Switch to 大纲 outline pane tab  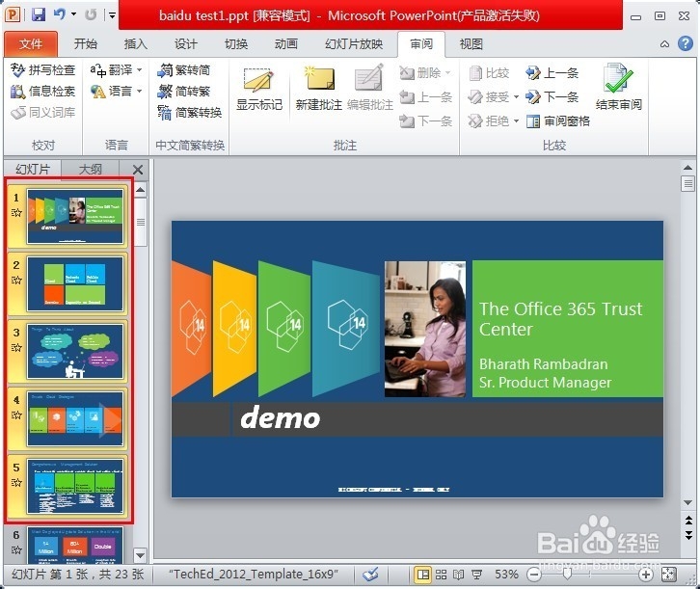[x=91, y=169]
